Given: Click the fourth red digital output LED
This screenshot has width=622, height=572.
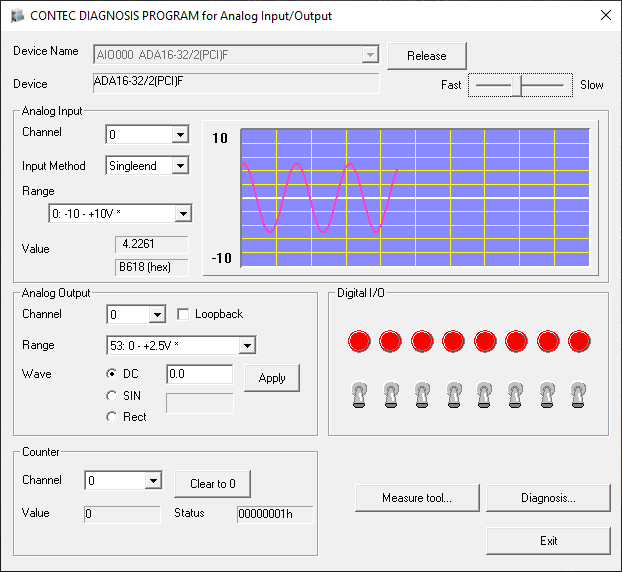Looking at the screenshot, I should pos(453,341).
